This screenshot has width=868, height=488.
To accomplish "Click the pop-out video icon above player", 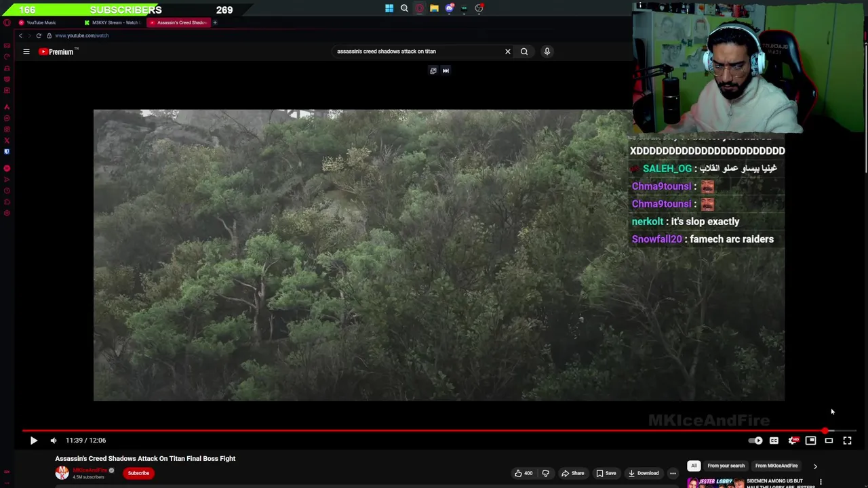I will click(433, 70).
